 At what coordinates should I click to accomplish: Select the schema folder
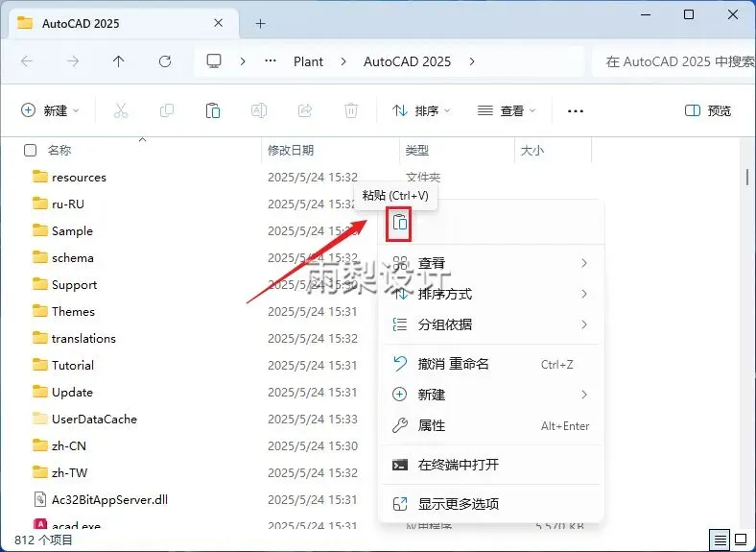pyautogui.click(x=72, y=257)
